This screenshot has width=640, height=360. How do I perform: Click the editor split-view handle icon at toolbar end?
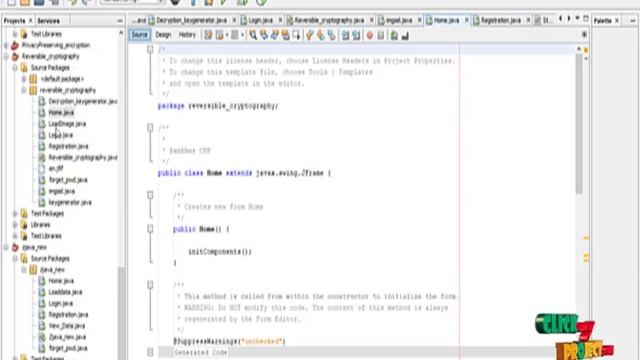point(584,35)
